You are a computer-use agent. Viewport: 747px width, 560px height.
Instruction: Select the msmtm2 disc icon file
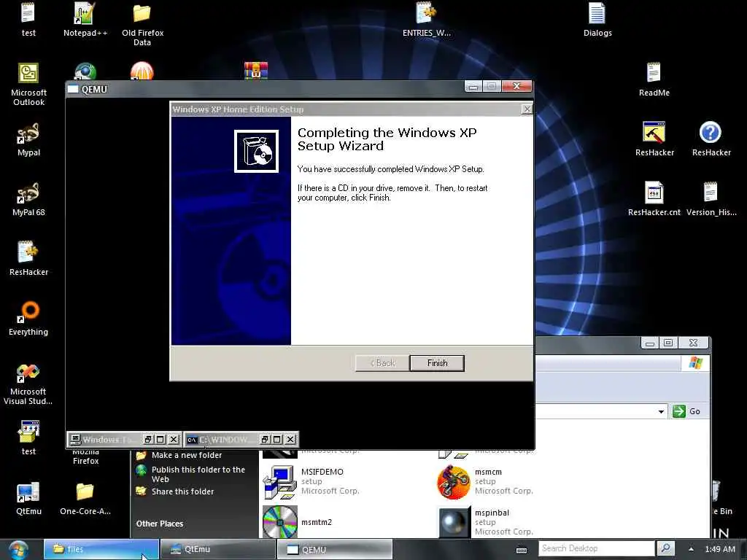(298, 522)
